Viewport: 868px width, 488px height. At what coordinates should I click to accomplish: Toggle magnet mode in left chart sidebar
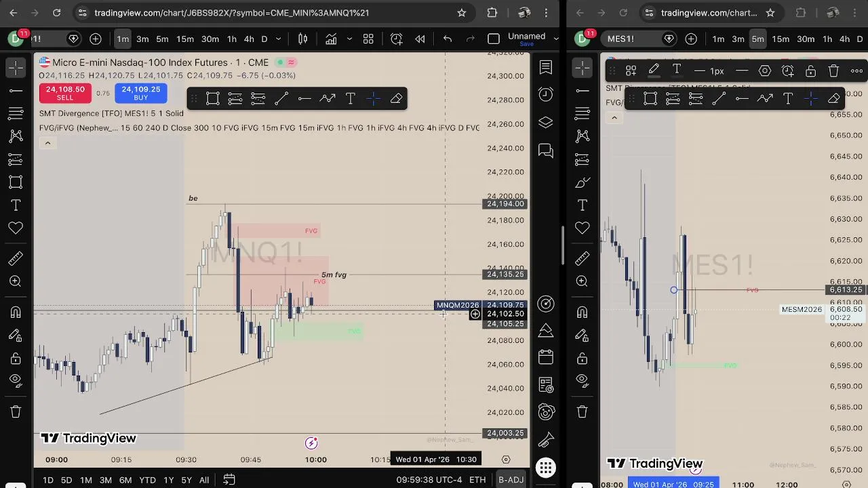pyautogui.click(x=16, y=312)
